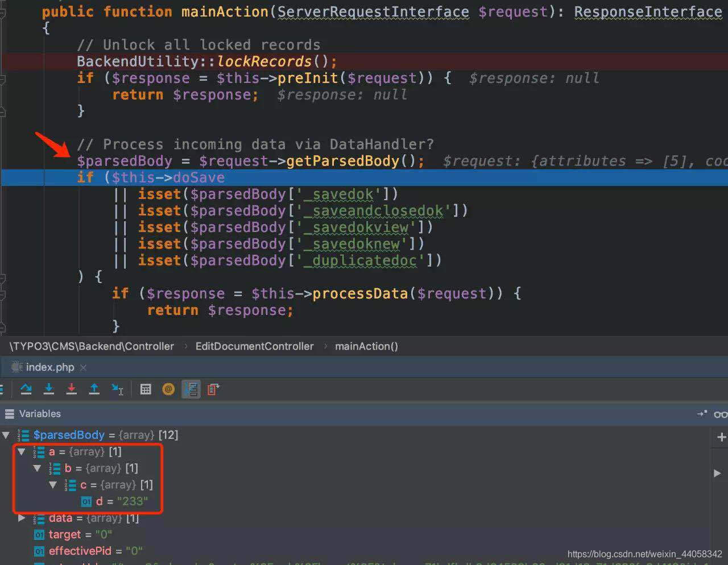Click the highlighted $this->doSave line
728x565 pixels.
coord(364,177)
